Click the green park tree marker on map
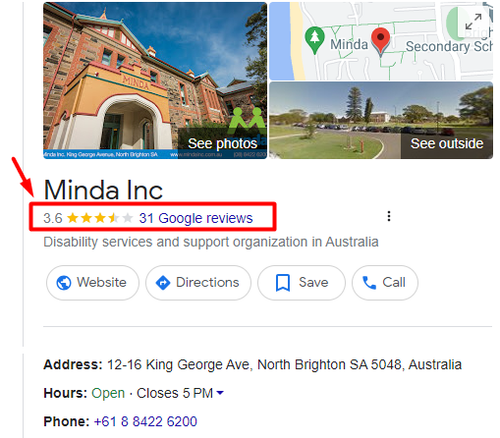The image size is (500, 438). 315,40
